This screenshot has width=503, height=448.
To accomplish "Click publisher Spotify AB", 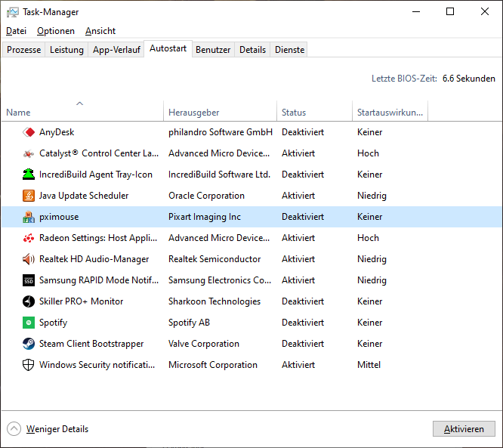I will (x=189, y=323).
